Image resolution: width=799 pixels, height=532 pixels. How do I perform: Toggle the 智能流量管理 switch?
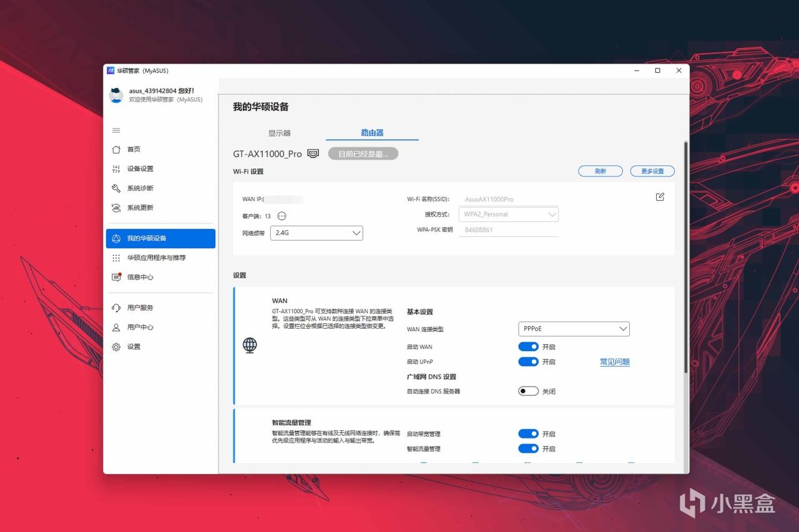pos(528,448)
